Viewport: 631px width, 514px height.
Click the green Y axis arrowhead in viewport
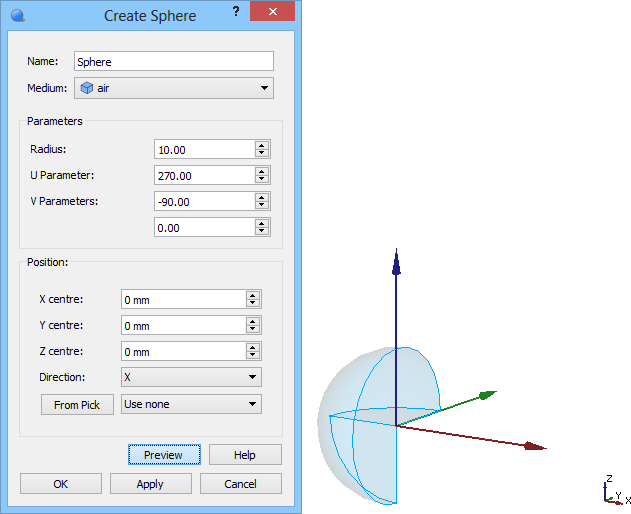[x=488, y=395]
